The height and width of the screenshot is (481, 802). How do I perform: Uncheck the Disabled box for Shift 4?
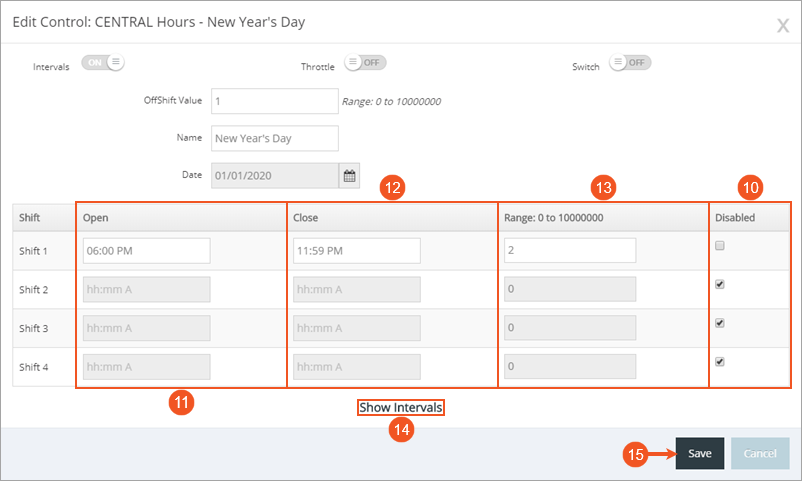[720, 362]
